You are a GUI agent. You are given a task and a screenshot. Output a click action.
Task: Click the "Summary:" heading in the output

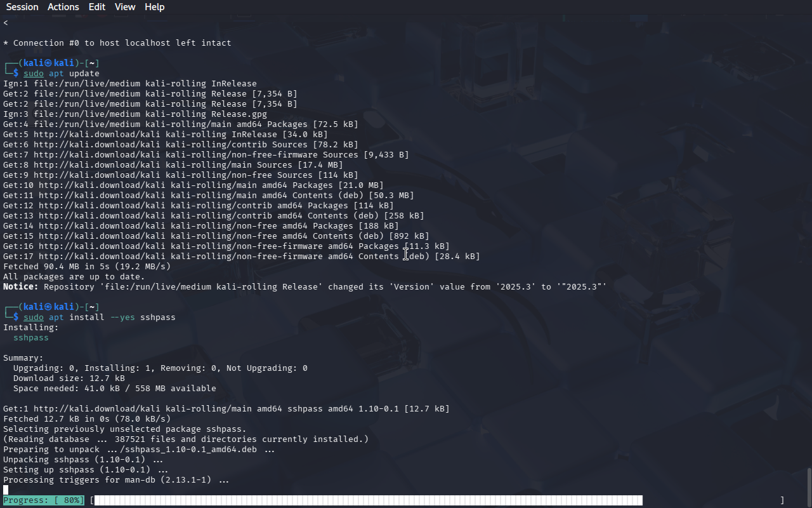[x=23, y=358]
